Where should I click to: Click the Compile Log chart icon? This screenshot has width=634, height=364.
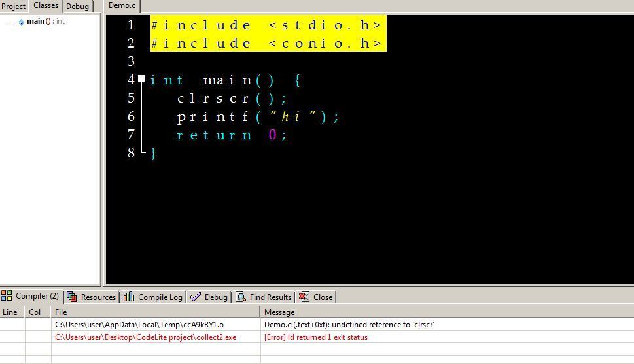[x=129, y=297]
